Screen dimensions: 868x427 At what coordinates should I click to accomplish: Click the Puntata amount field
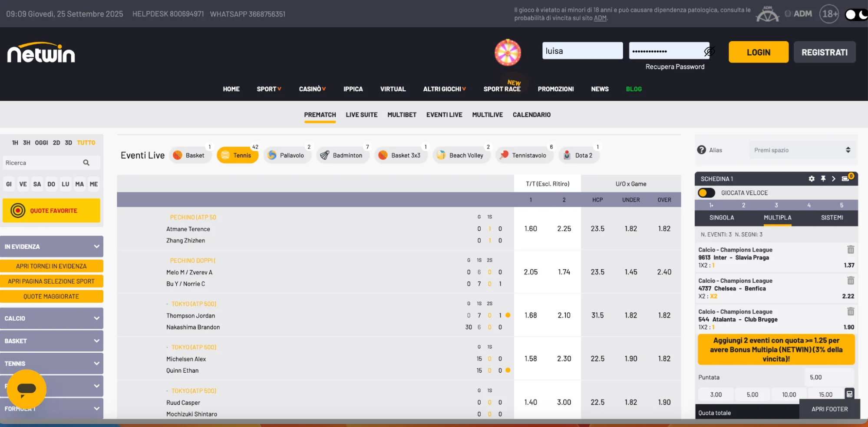point(828,377)
